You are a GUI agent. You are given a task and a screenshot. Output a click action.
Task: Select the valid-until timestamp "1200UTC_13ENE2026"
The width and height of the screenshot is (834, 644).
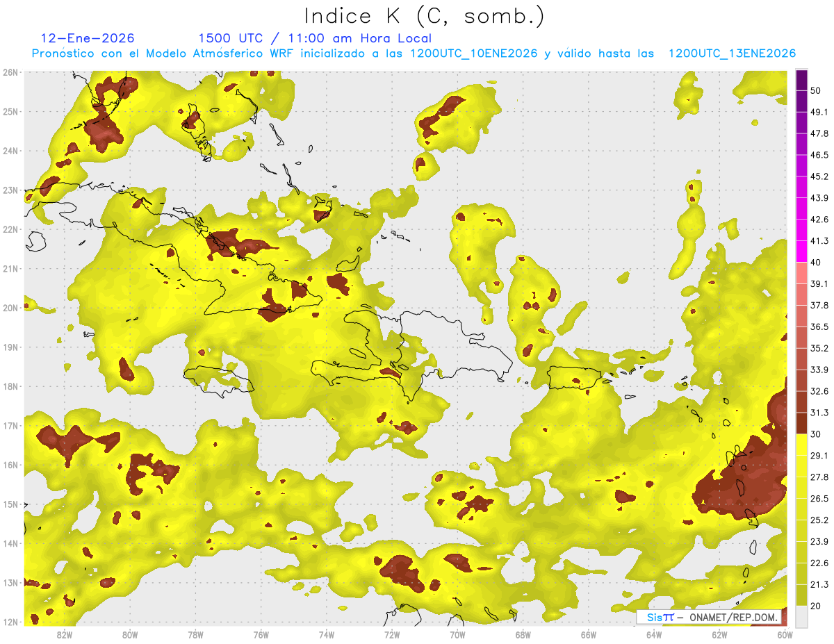point(732,53)
